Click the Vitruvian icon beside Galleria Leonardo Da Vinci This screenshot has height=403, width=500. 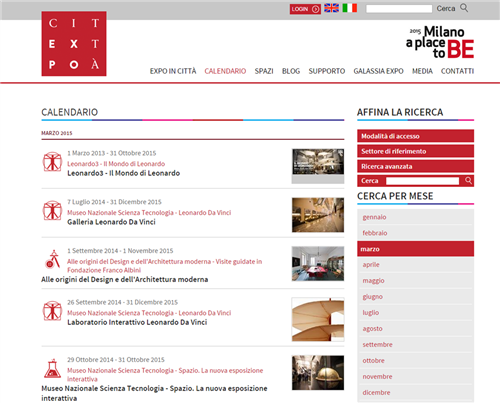(52, 210)
